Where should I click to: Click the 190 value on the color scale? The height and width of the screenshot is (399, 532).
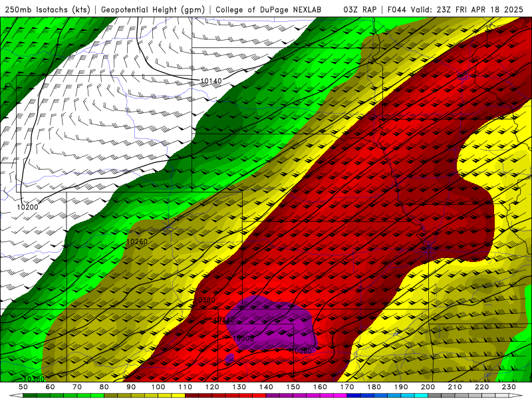tap(401, 387)
